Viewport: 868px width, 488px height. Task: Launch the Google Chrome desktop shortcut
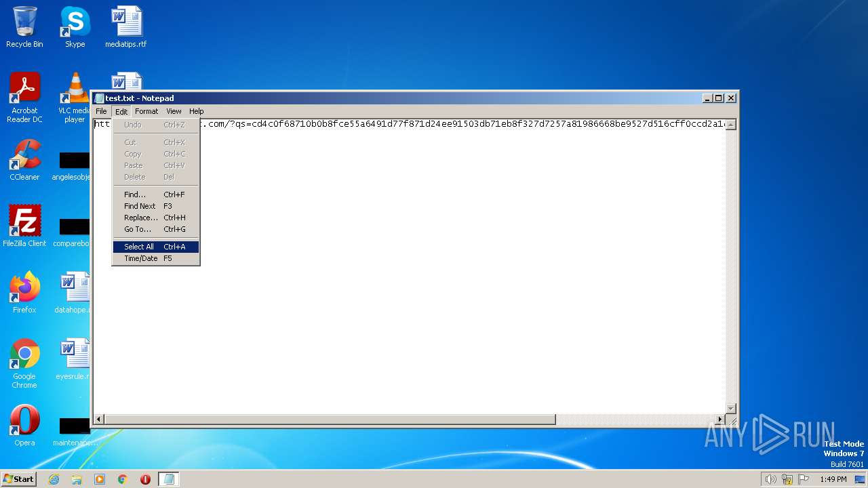24,363
